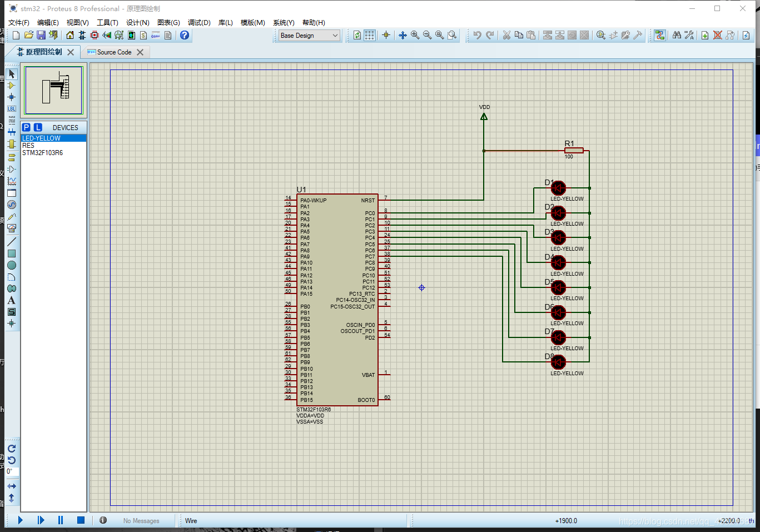Open Bill of Materials dollar icon
Screen dimensions: 760x532
coord(143,35)
